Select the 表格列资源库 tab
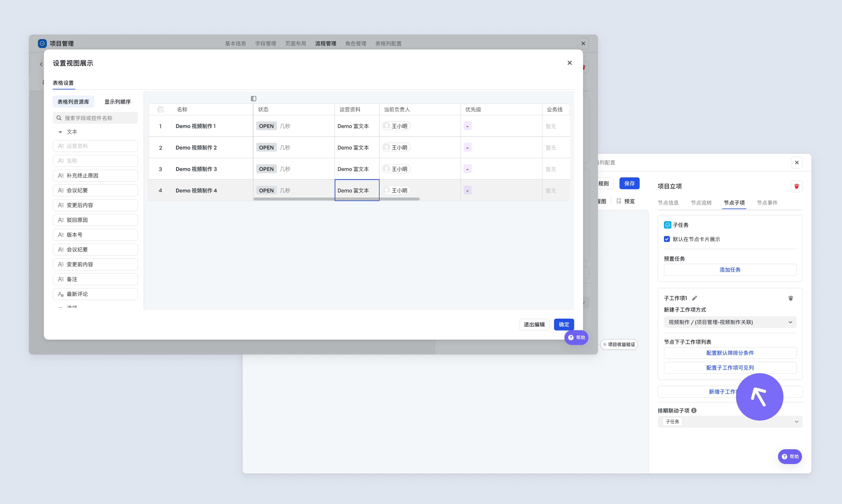This screenshot has height=504, width=842. pos(73,102)
